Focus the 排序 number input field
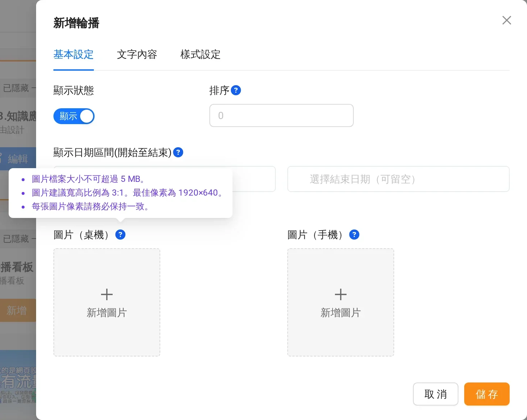 [x=282, y=115]
